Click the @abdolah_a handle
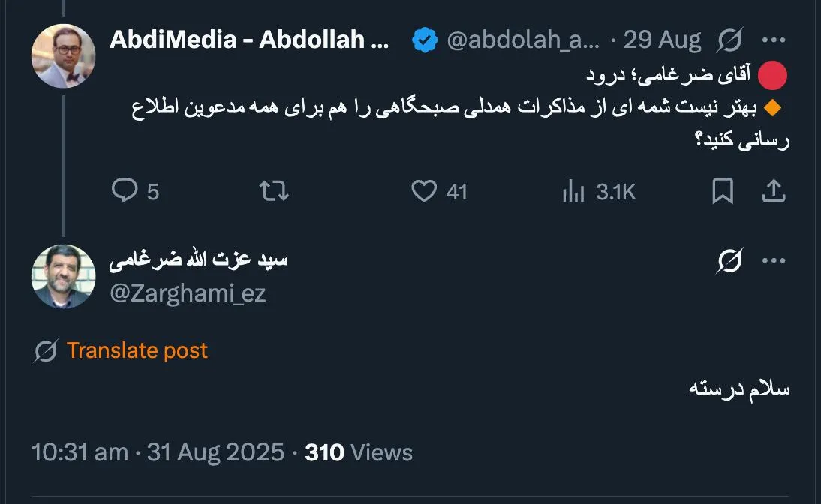 click(523, 40)
